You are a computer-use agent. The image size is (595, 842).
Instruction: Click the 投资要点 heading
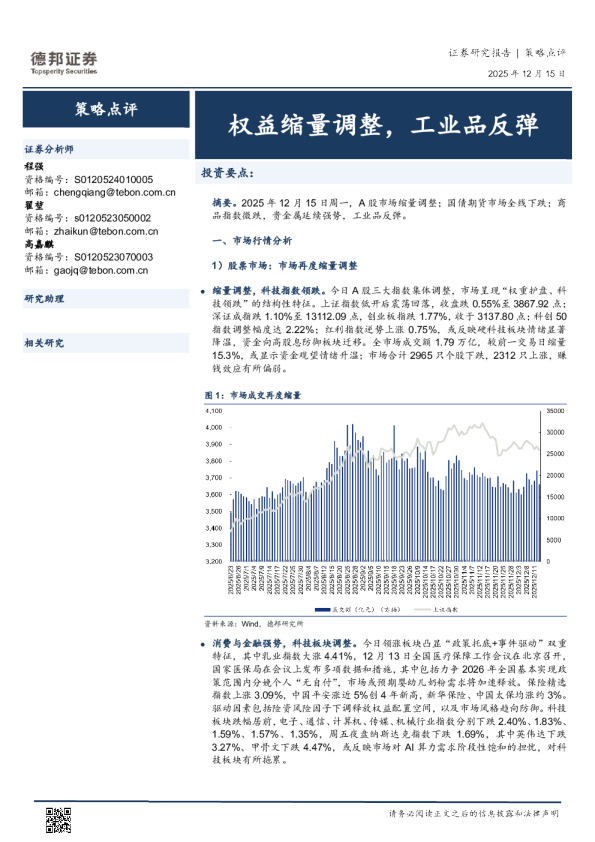(227, 173)
